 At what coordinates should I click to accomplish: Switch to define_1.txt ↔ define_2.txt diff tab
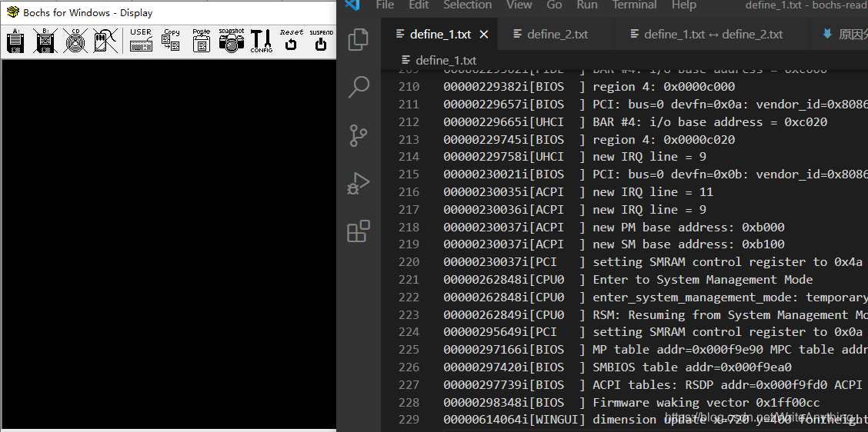[x=713, y=35]
